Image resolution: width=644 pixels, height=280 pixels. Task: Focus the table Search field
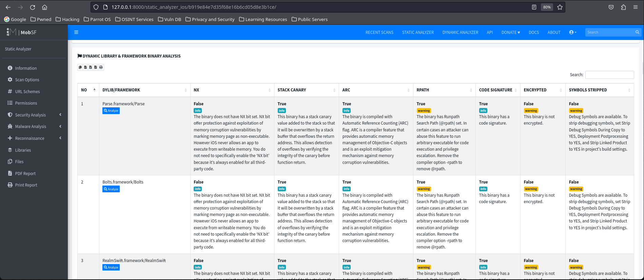[609, 75]
